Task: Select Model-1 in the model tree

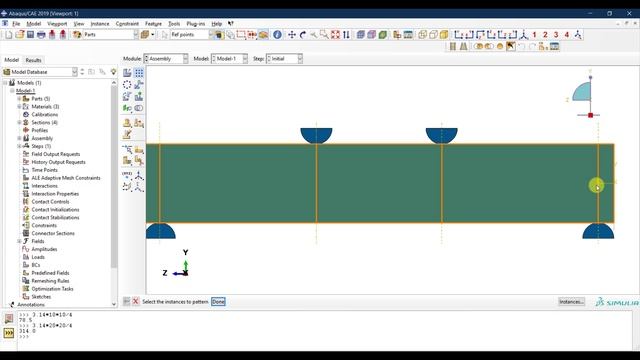Action: point(25,91)
